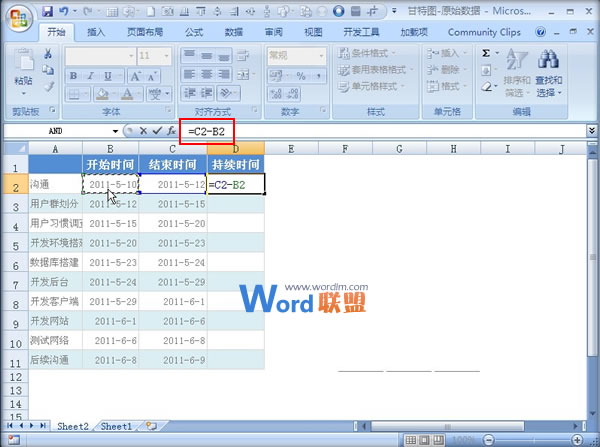Expand the formula bar
This screenshot has height=447, width=600.
[592, 131]
